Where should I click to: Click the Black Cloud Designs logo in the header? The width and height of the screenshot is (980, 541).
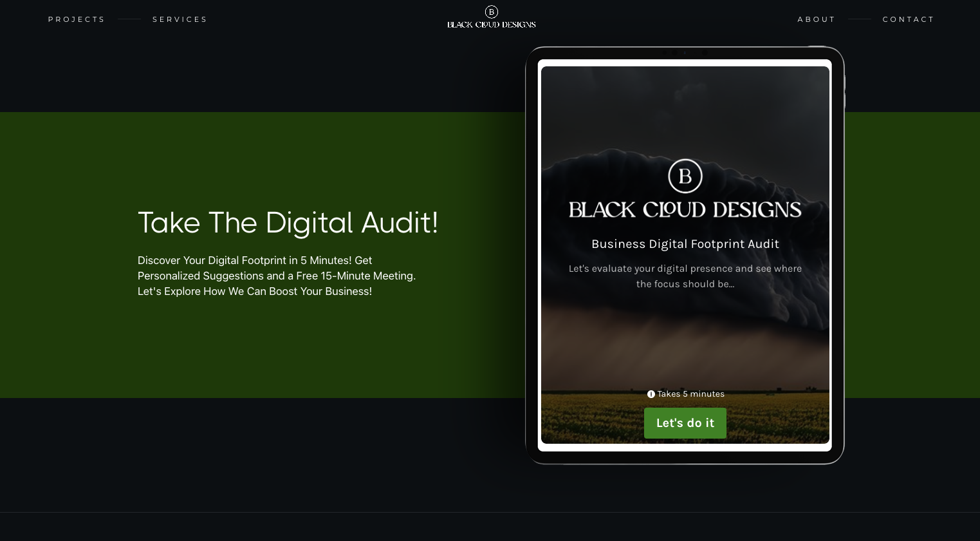(491, 17)
